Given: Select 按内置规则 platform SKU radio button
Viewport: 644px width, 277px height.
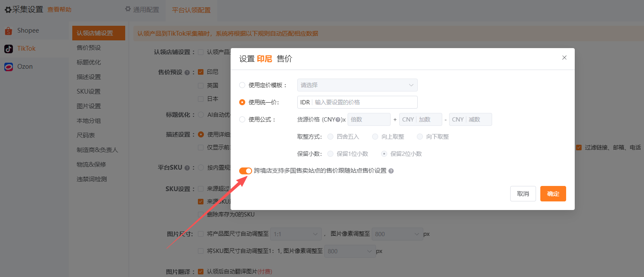Looking at the screenshot, I should coord(200,167).
